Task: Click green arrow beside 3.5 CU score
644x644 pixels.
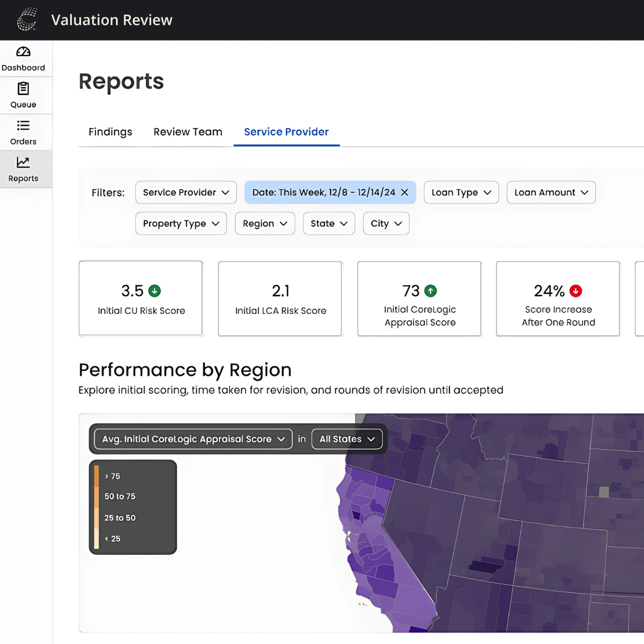Action: [155, 291]
